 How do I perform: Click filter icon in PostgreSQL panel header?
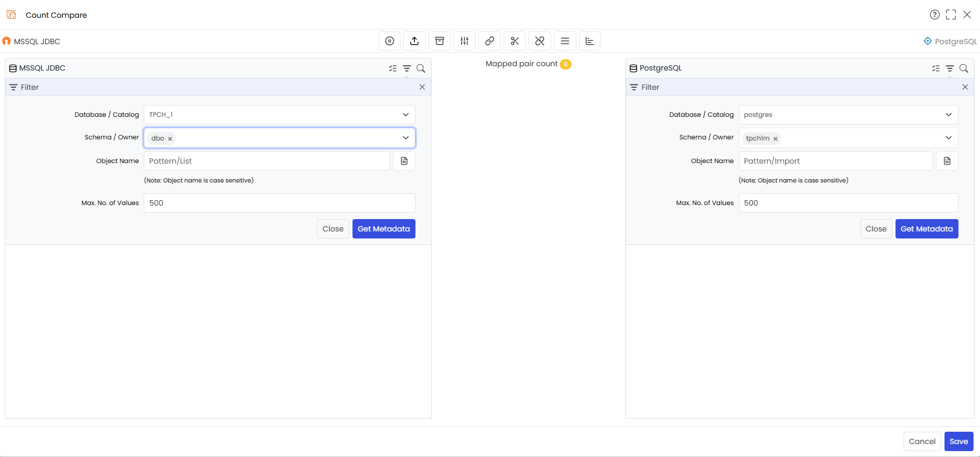pyautogui.click(x=950, y=68)
